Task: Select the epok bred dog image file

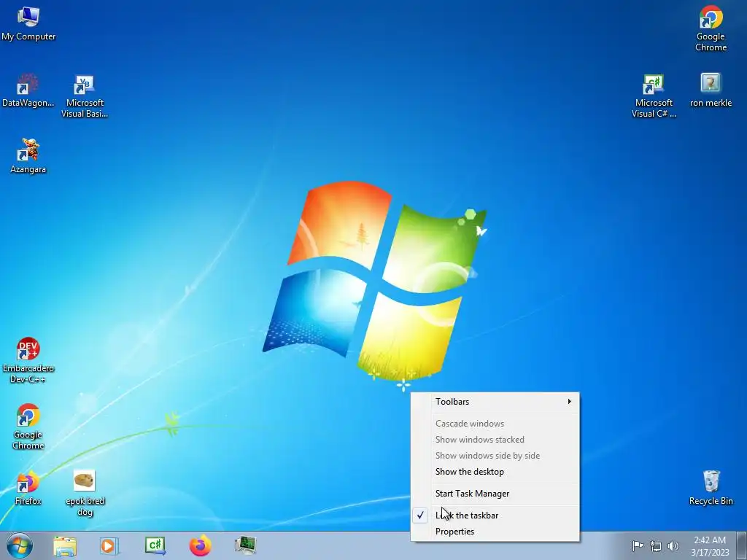Action: coord(85,494)
